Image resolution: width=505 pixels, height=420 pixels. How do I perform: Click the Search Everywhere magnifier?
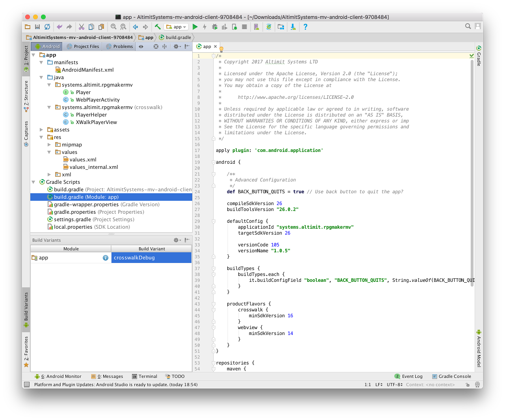click(x=468, y=26)
